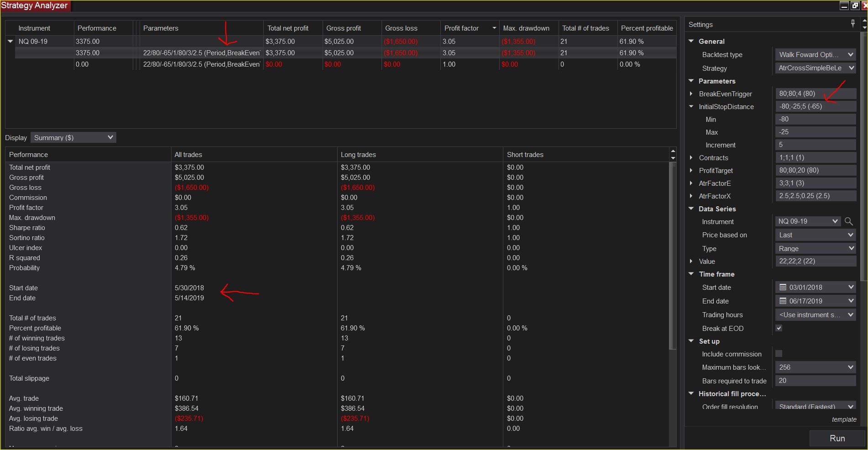Click the Short trades column header
Viewport: 868px width, 450px height.
point(586,155)
